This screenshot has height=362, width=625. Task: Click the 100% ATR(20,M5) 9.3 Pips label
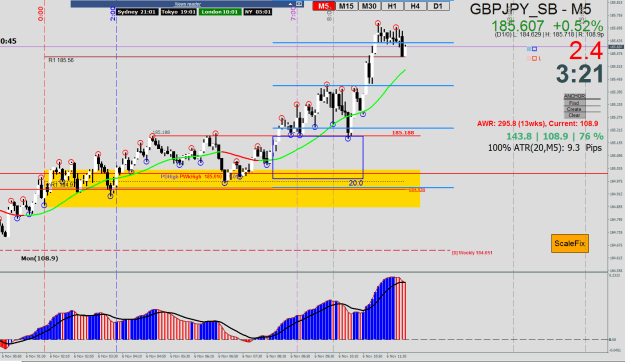[x=545, y=148]
